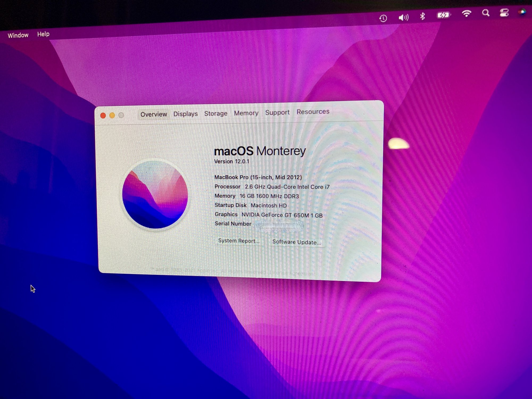Close the About This Mac window
The height and width of the screenshot is (399, 532).
[103, 115]
